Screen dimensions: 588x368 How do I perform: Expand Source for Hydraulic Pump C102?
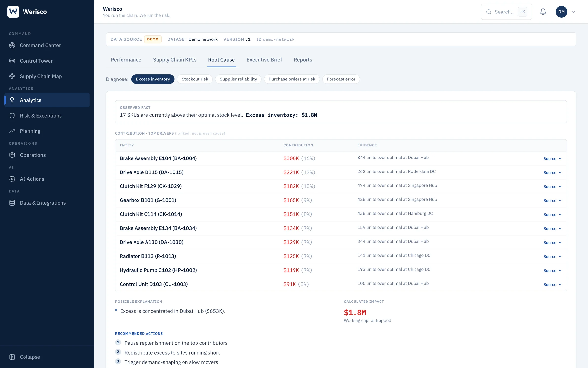552,271
